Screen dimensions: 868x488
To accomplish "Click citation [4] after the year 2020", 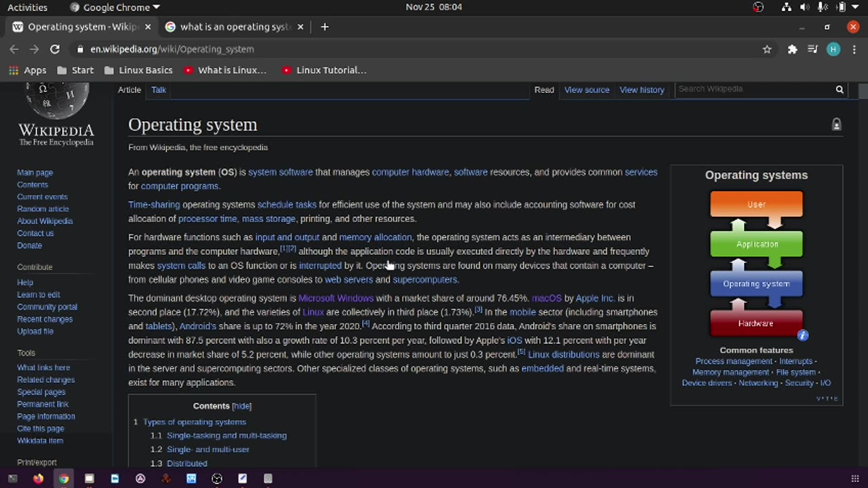I will (366, 323).
